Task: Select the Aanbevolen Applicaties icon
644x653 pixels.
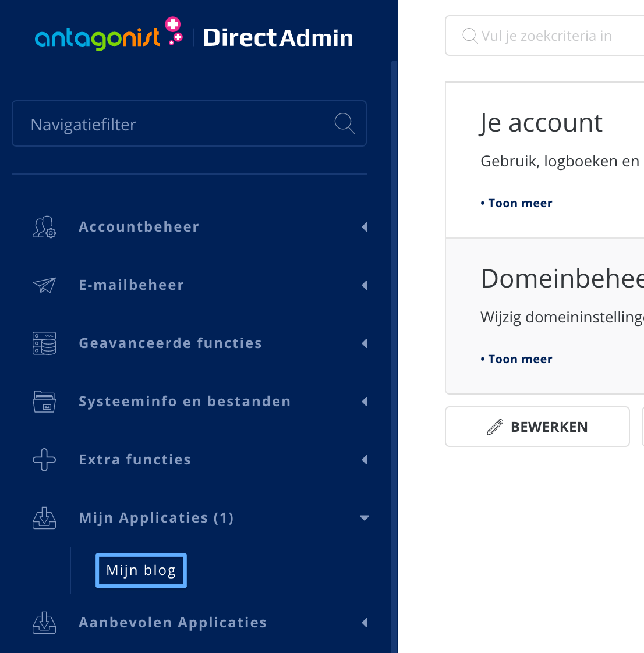Action: 44,623
